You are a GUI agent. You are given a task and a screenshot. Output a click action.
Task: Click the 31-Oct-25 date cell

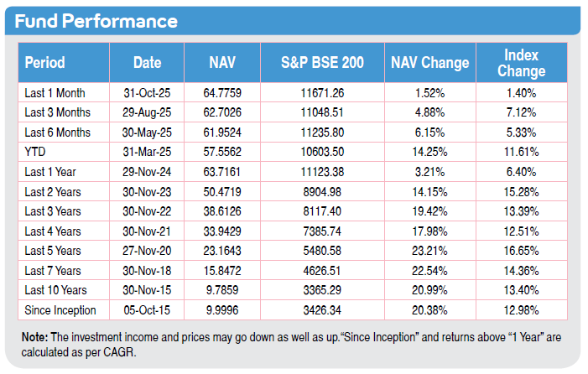pyautogui.click(x=146, y=92)
